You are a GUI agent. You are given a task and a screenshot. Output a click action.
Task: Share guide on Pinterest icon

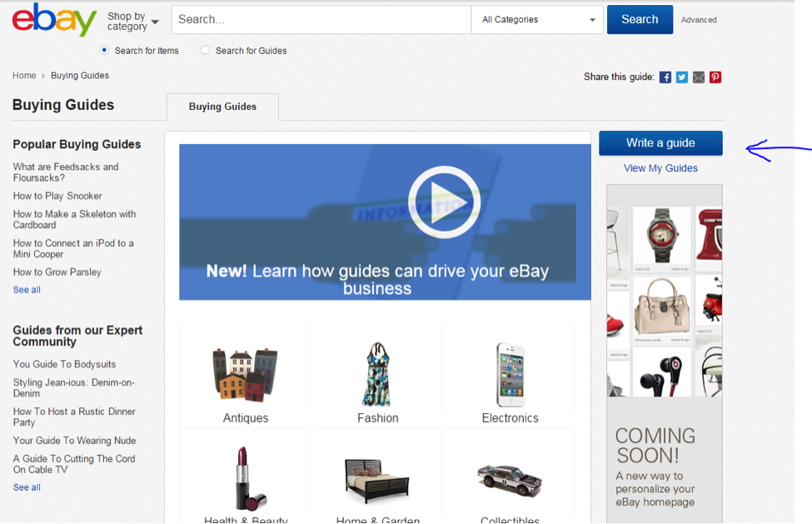715,77
